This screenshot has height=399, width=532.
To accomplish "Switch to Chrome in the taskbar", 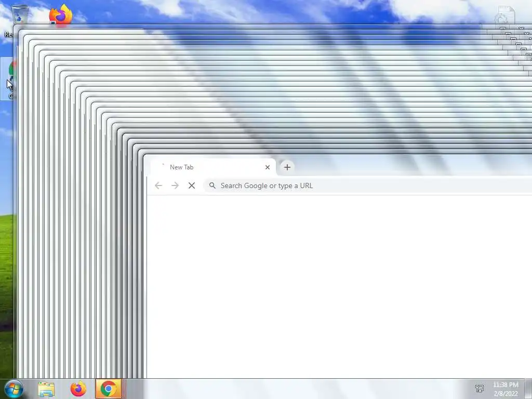I will [109, 389].
